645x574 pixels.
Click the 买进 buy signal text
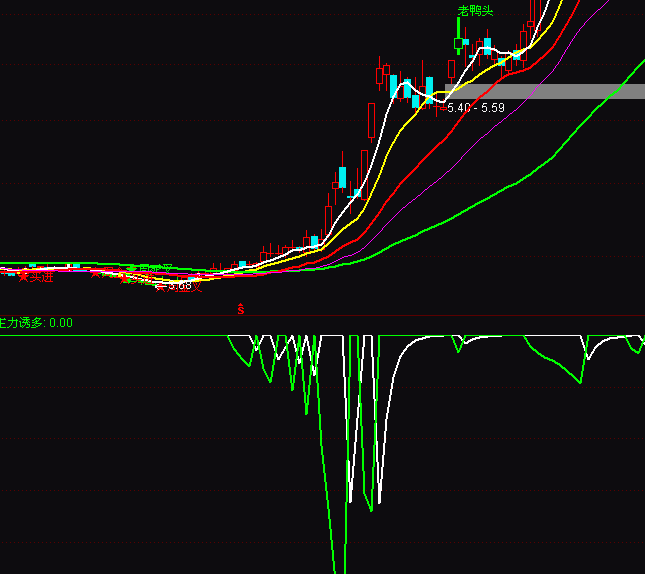pyautogui.click(x=40, y=277)
